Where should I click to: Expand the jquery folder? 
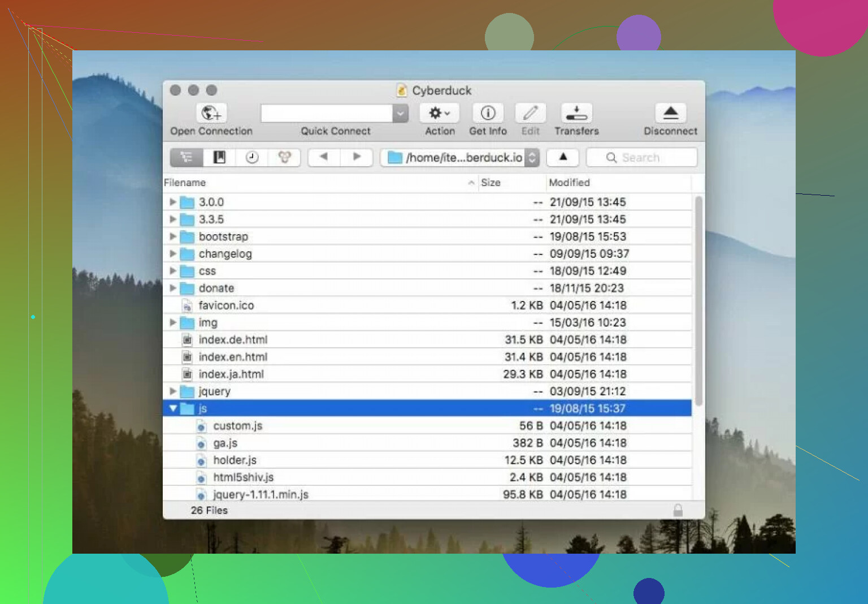(x=173, y=391)
